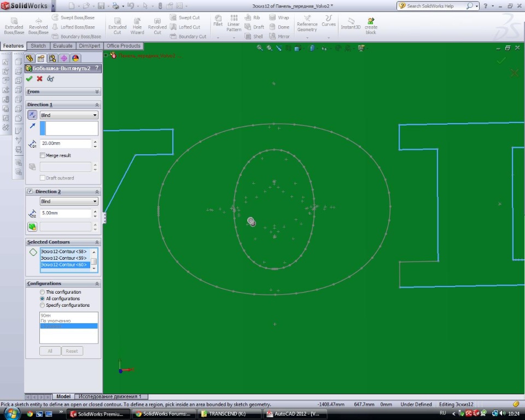Screen dimensions: 525x420
Task: Select All configurations radio button
Action: (42, 299)
